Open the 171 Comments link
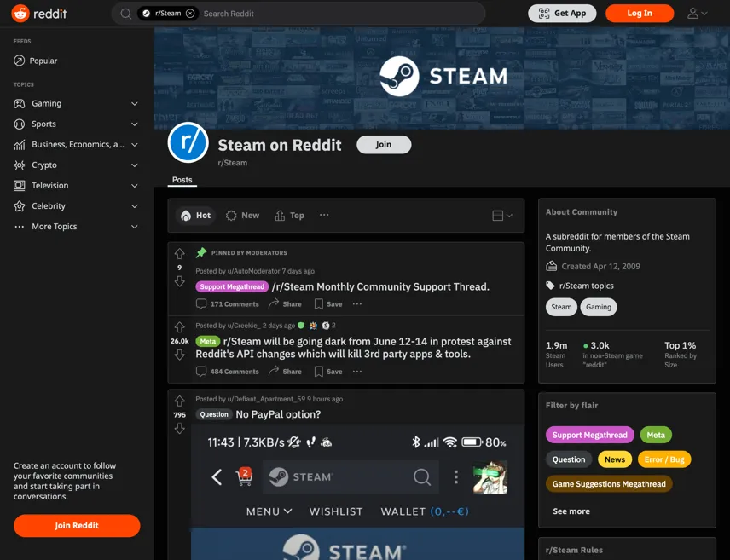This screenshot has width=730, height=560. point(227,304)
